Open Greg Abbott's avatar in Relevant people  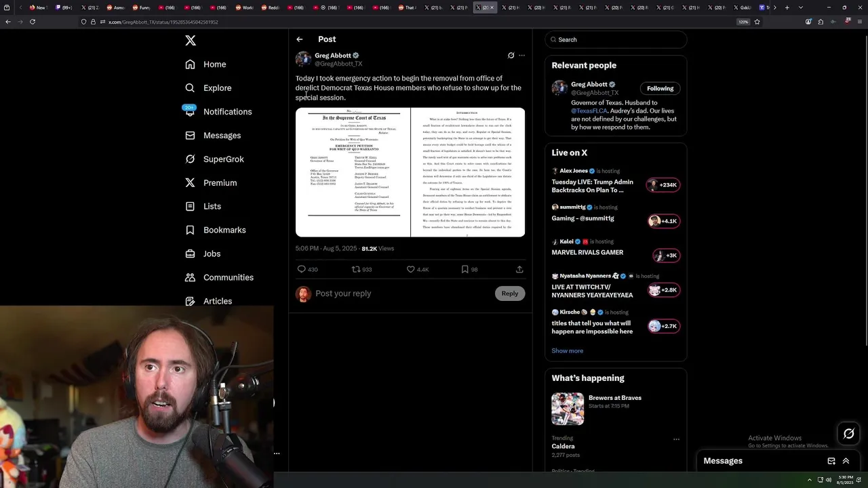(x=559, y=87)
